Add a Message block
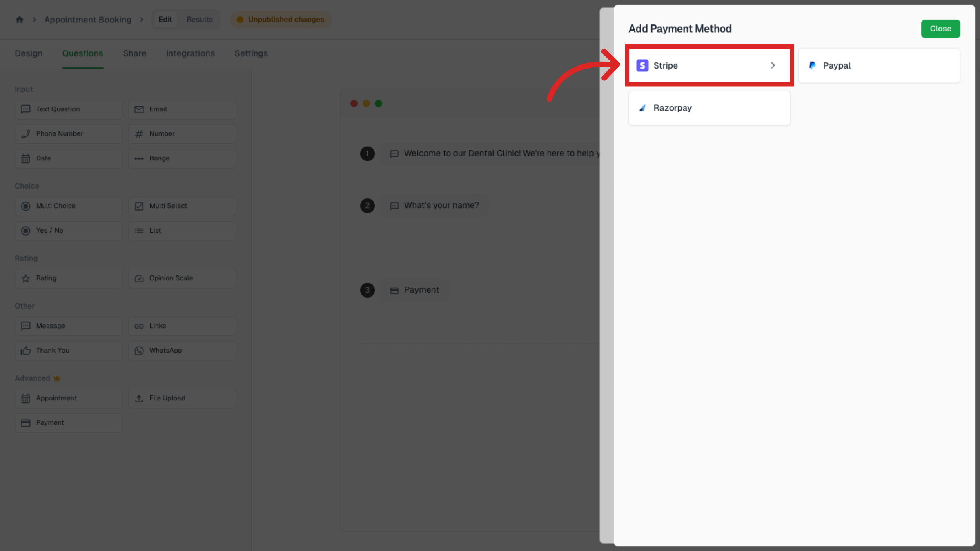This screenshot has width=980, height=551. 69,326
